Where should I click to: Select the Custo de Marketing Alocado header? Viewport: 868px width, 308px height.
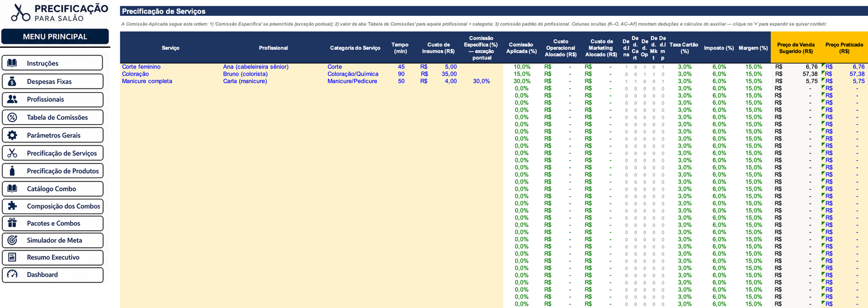[601, 48]
